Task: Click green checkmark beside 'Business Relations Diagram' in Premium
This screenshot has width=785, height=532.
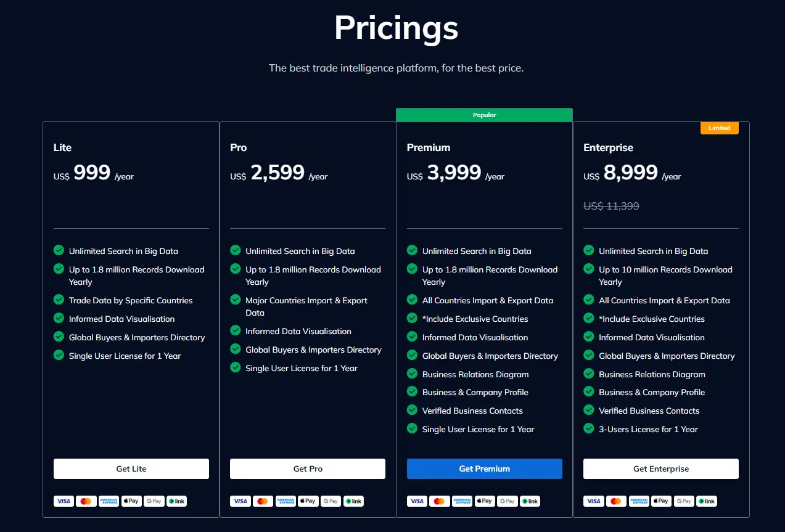Action: pyautogui.click(x=412, y=374)
